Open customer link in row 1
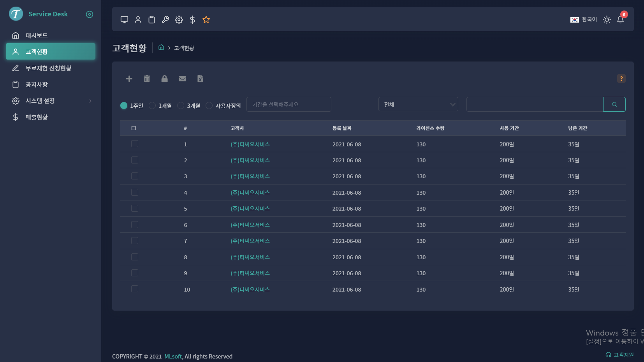Image resolution: width=644 pixels, height=362 pixels. tap(250, 144)
